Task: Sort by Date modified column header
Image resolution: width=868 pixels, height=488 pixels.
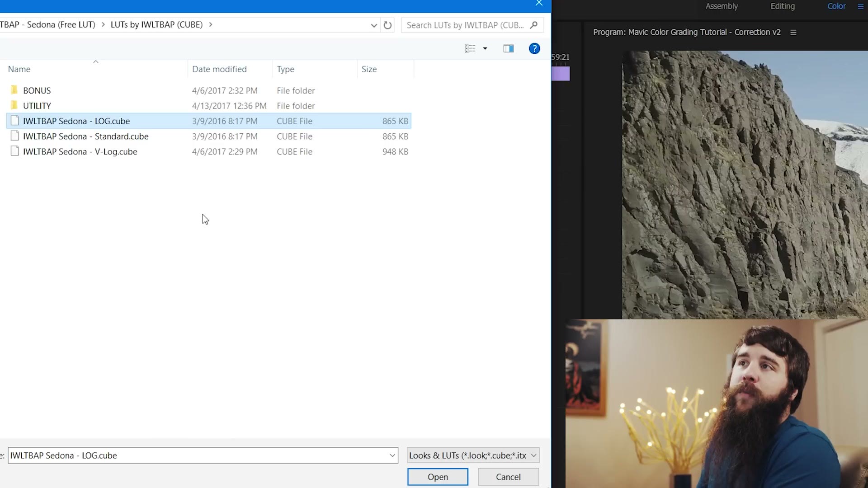Action: tap(219, 69)
